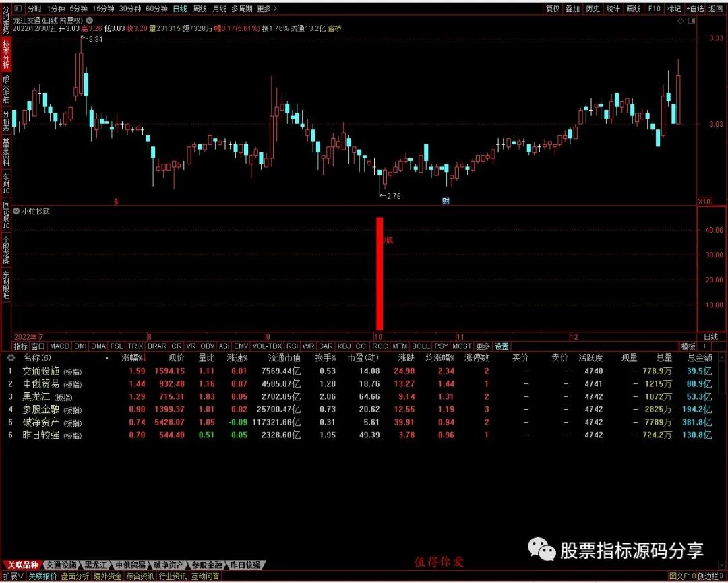Select the 黑龙江 row in the table
Viewport: 728px width, 583px height.
pos(362,396)
